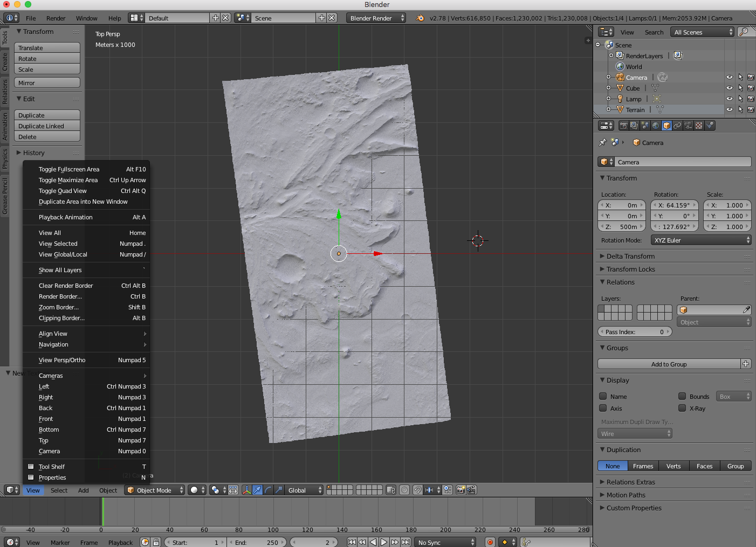
Task: Toggle Terrain renderability camera icon
Action: click(751, 109)
